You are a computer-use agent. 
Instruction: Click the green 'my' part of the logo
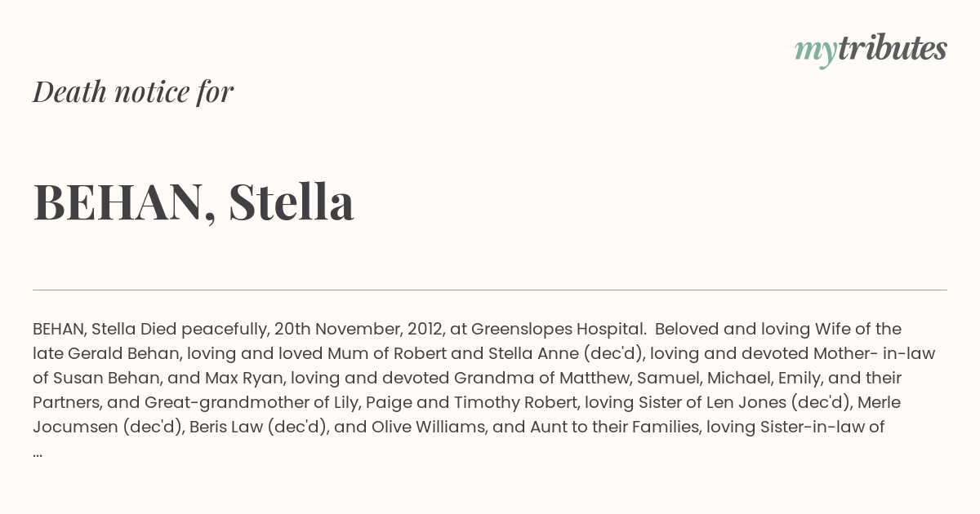pyautogui.click(x=815, y=51)
